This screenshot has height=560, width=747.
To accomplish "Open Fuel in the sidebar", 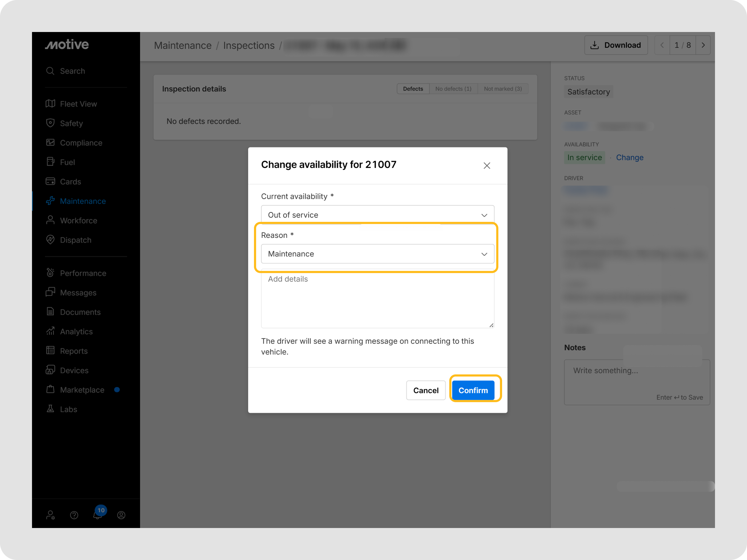I will point(67,162).
